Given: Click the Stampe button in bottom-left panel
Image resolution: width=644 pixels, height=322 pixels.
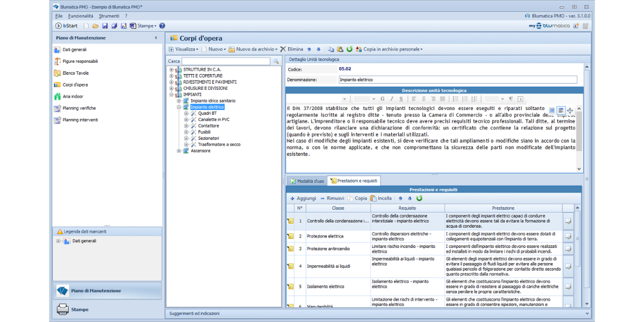Looking at the screenshot, I should click(x=79, y=310).
